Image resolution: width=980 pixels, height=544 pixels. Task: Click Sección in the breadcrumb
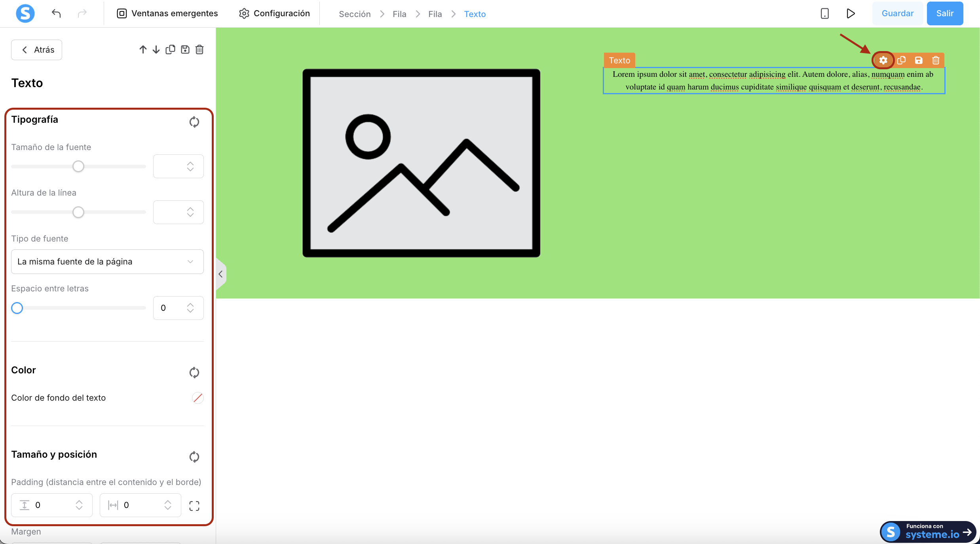click(355, 14)
